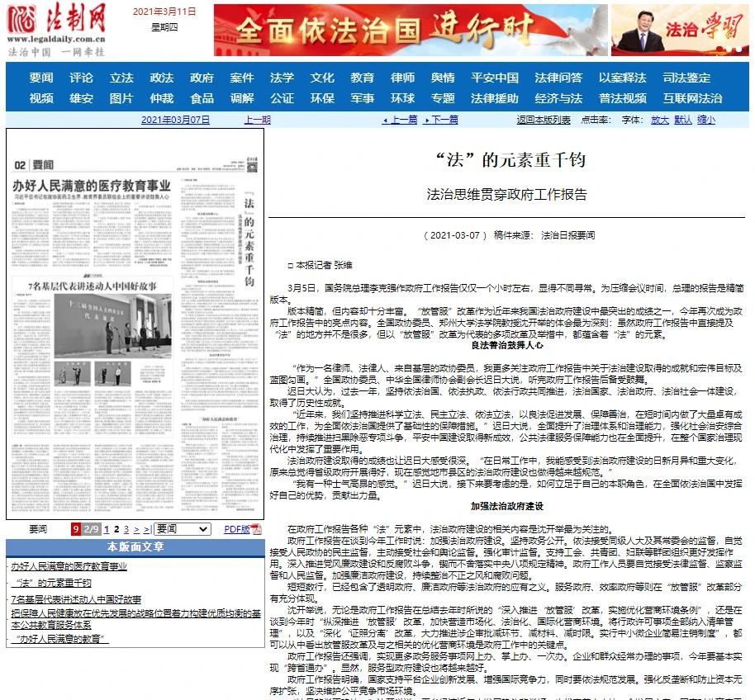Open article “办好人民满意的教育”
Image resolution: width=755 pixels, height=700 pixels.
point(60,639)
